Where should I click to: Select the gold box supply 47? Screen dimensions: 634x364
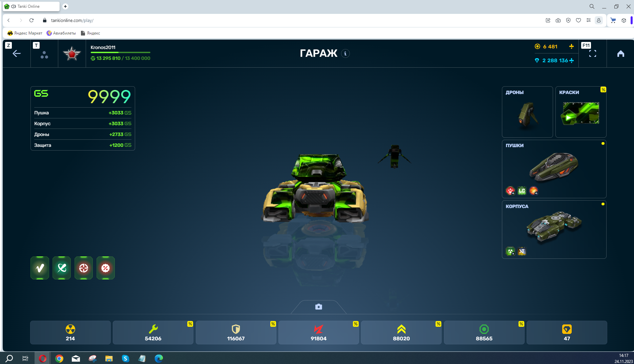tap(567, 333)
